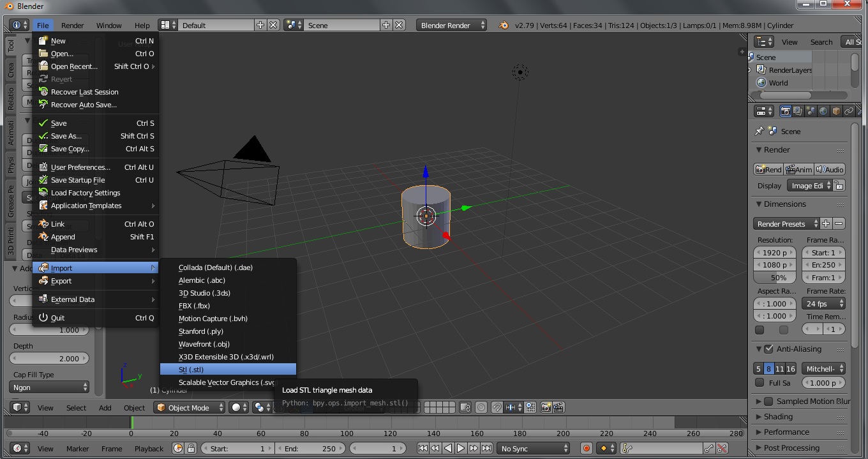Toggle the Anti-Aliasing checkbox

pos(768,349)
